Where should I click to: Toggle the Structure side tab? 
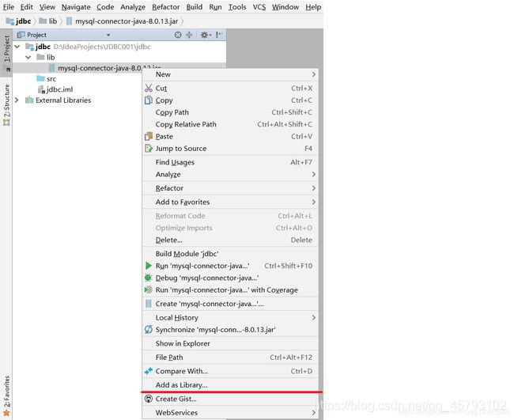point(6,105)
